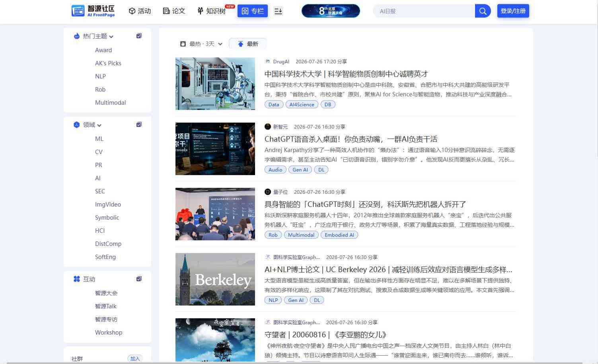This screenshot has height=364, width=598.
Task: Choose Multimodal in hot topics sidebar
Action: coord(111,103)
